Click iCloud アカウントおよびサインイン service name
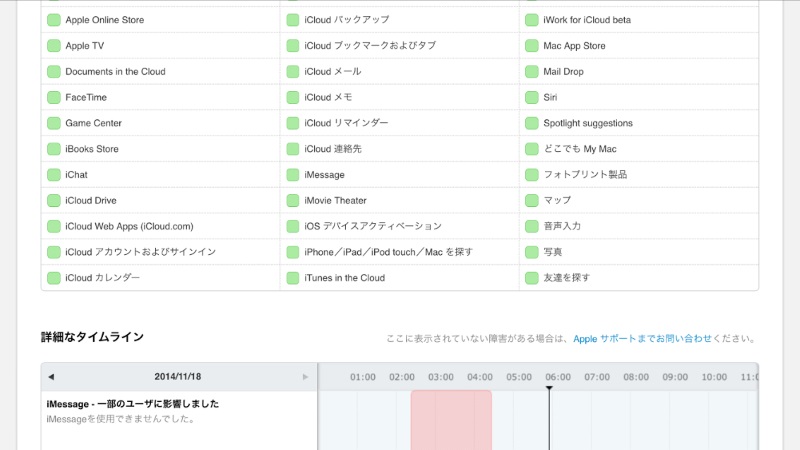This screenshot has width=800, height=450. click(140, 252)
